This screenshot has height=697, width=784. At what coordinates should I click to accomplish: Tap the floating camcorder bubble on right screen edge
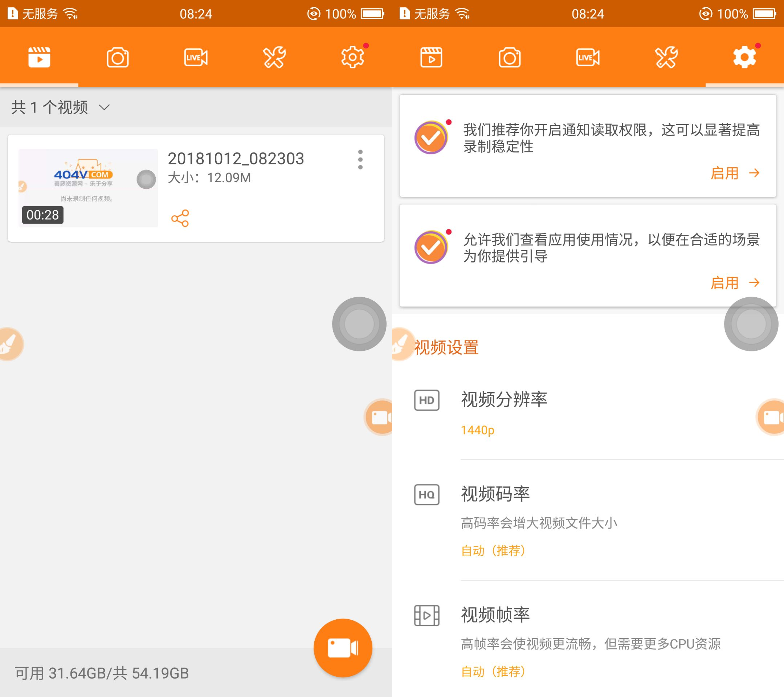tap(772, 417)
